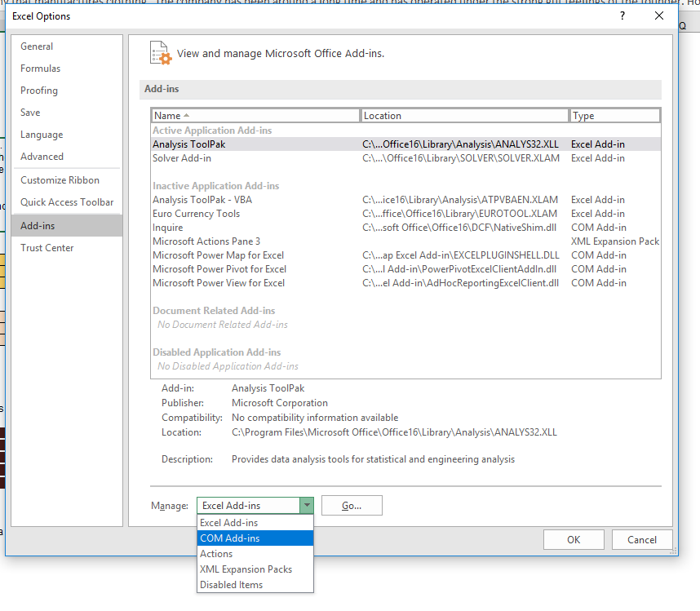Image resolution: width=700 pixels, height=611 pixels.
Task: Choose Disabled Items in Manage list
Action: (x=232, y=585)
